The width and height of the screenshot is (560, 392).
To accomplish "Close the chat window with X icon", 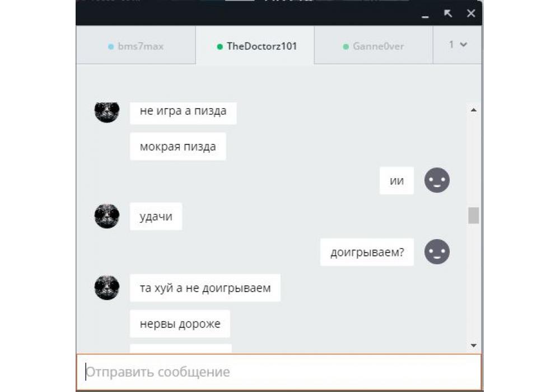I will 471,13.
